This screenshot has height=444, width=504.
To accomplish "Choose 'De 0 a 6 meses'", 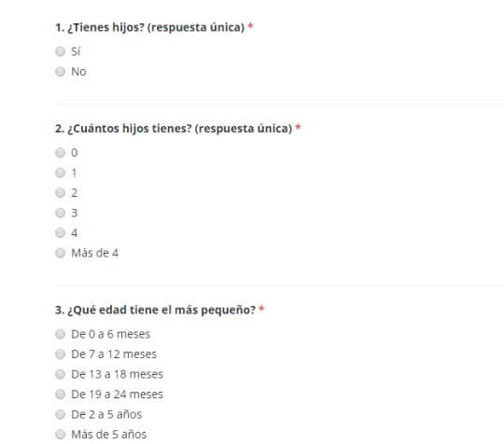I will [x=60, y=334].
